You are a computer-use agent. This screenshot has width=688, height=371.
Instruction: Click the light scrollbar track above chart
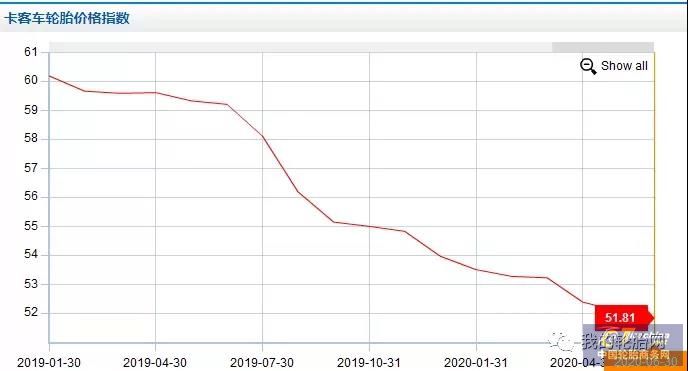click(301, 47)
